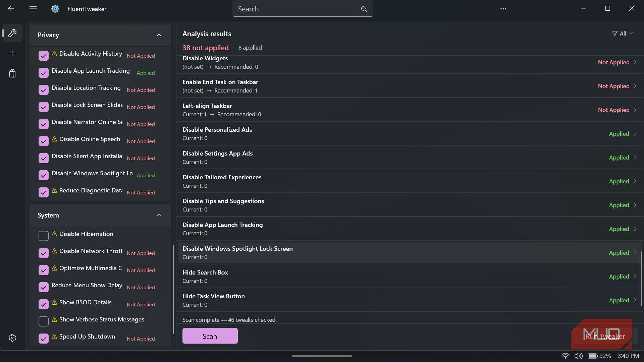Click the plus sidebar icon
Screen dimensions: 644x362
coord(12,53)
